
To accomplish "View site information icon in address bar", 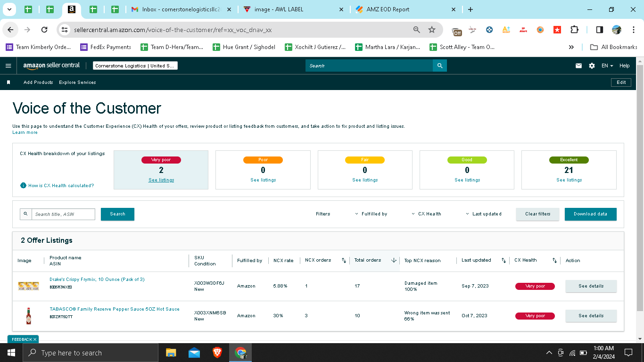I will (x=65, y=30).
